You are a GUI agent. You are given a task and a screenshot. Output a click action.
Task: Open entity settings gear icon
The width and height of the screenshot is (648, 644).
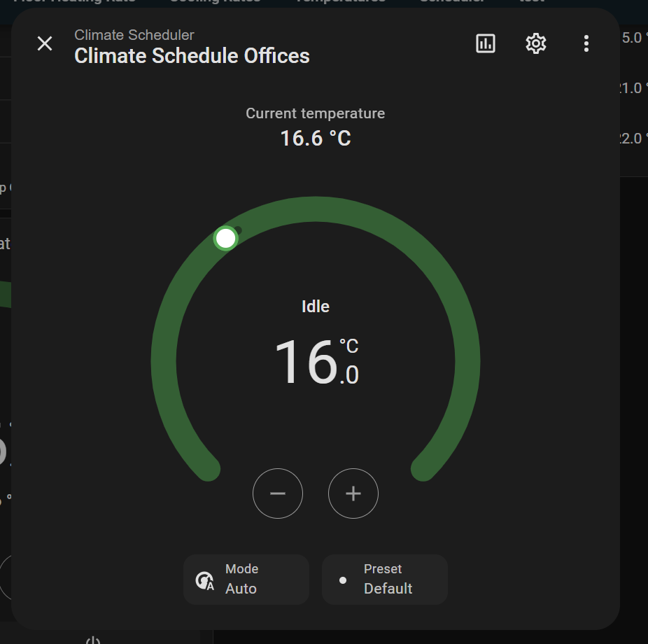pyautogui.click(x=536, y=43)
